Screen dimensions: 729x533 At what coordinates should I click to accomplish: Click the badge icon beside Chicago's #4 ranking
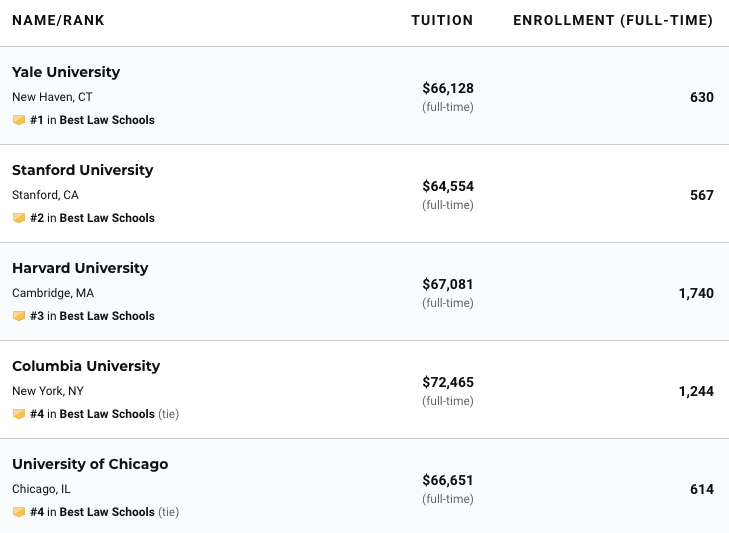[18, 512]
